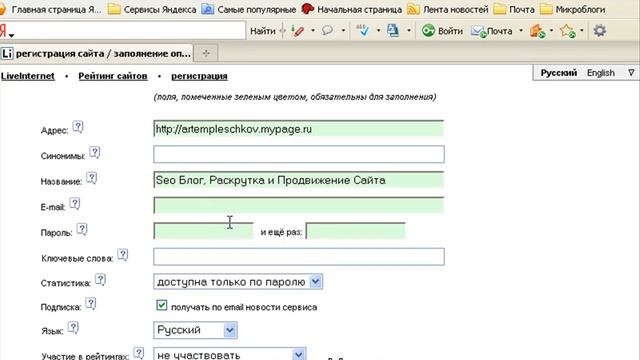Click help icon next to 'Название'

91,178
